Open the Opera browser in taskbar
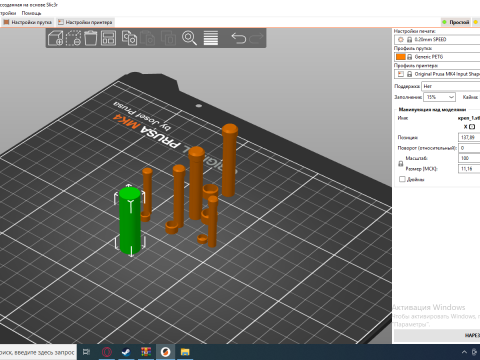This screenshot has height=360, width=480. pos(107,352)
